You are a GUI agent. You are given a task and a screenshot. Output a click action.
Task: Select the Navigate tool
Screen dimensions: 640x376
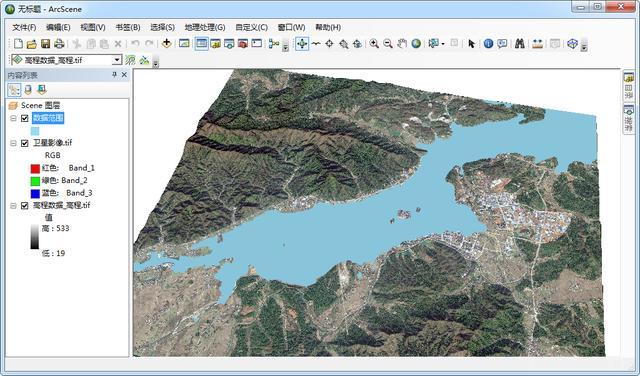pyautogui.click(x=302, y=43)
